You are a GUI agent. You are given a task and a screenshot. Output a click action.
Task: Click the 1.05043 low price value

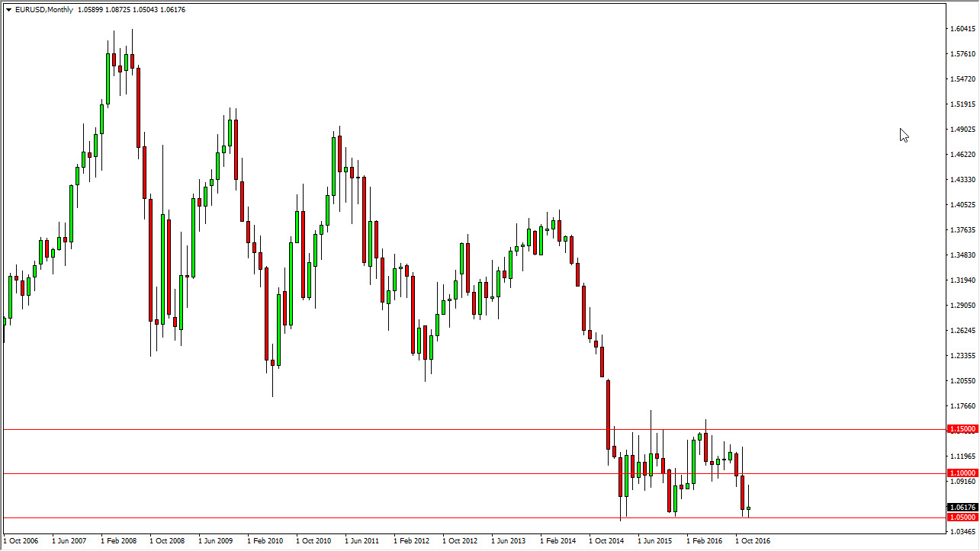pyautogui.click(x=146, y=10)
